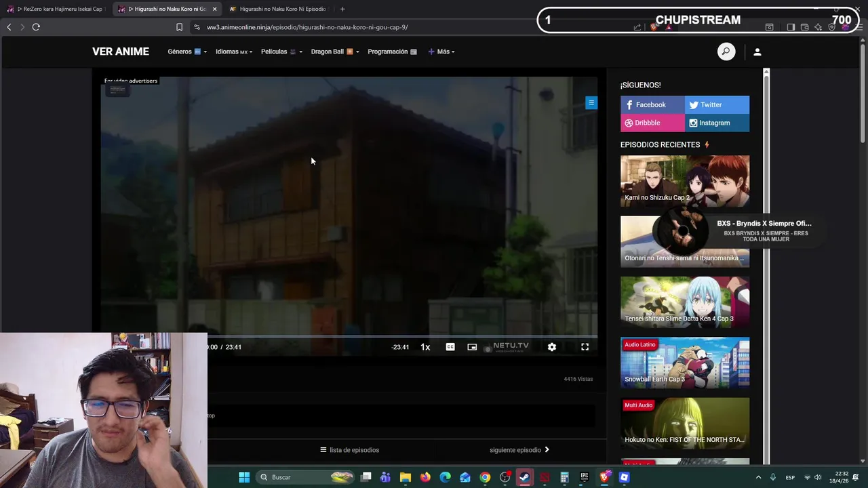Open Hokuto no Ken episode thumbnail
The height and width of the screenshot is (488, 868).
click(x=685, y=423)
